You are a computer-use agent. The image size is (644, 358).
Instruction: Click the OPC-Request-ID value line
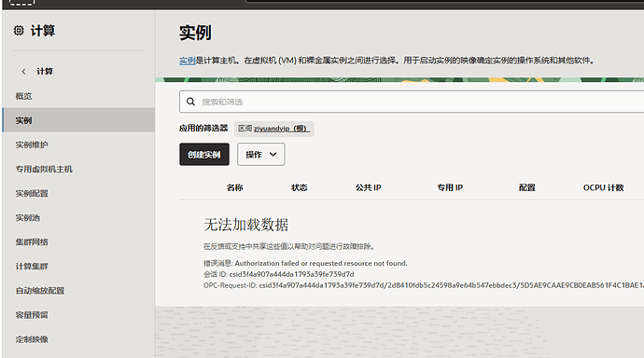(424, 285)
